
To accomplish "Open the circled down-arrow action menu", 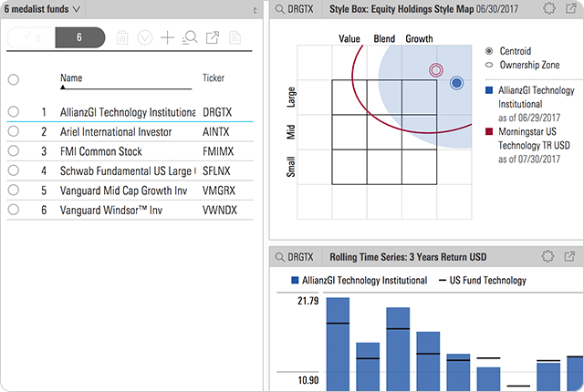I will 144,38.
